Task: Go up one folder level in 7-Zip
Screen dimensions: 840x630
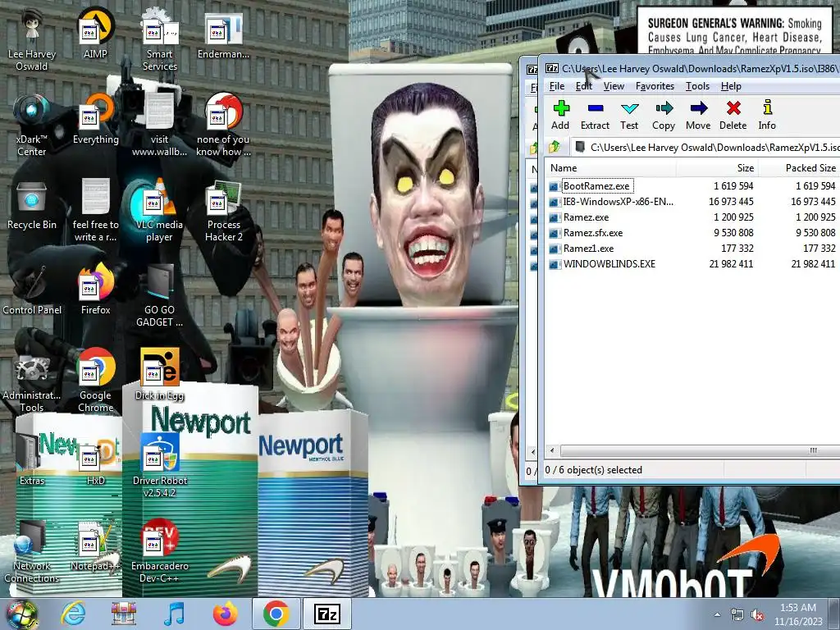Action: (555, 146)
